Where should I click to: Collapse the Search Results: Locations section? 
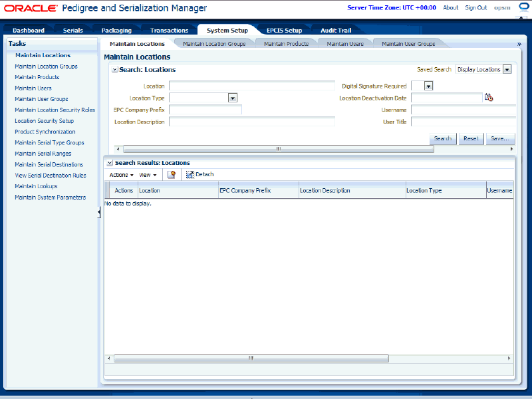(x=110, y=163)
